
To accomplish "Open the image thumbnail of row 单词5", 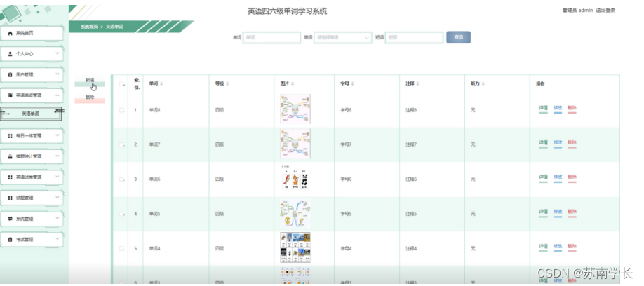I will [295, 213].
